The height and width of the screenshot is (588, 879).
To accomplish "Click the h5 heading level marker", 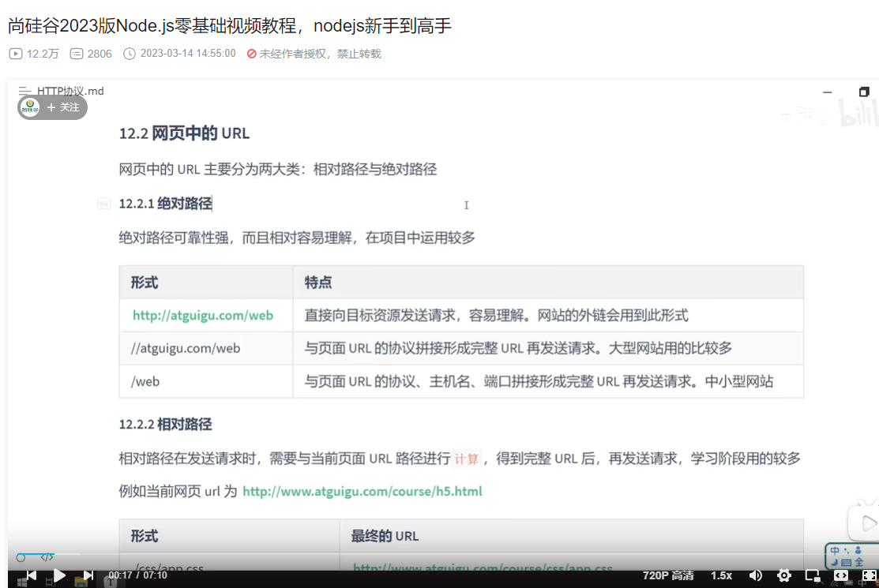I will tap(103, 204).
